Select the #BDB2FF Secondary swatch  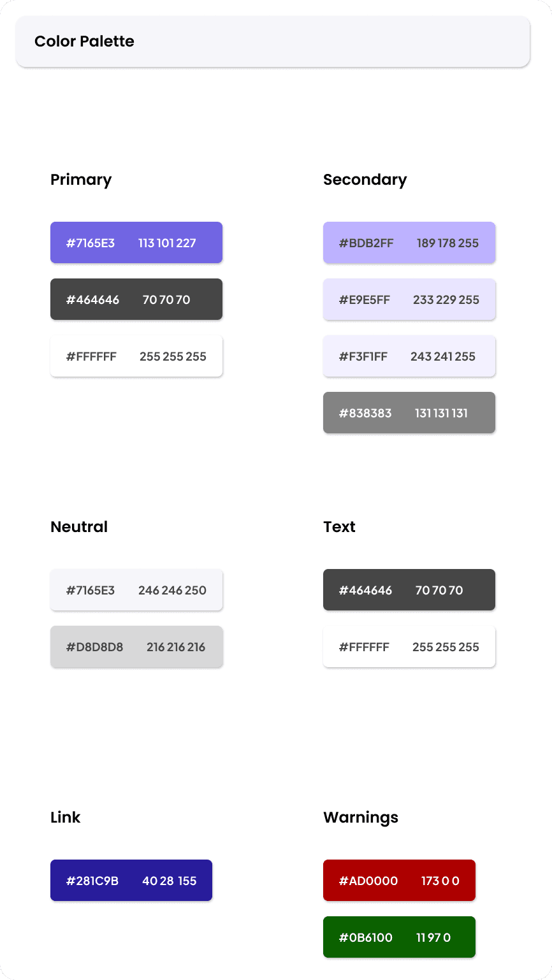click(x=409, y=242)
